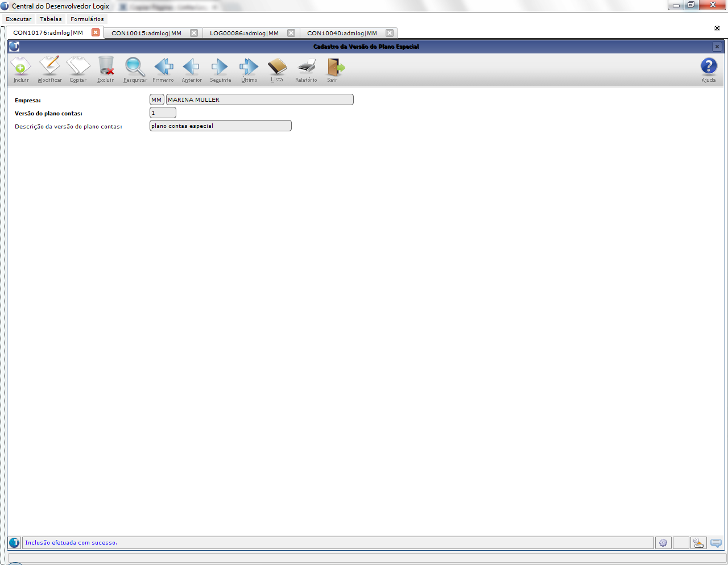Viewport: 728px width, 565px height.
Task: Click the Empresa code field MM
Action: click(156, 99)
